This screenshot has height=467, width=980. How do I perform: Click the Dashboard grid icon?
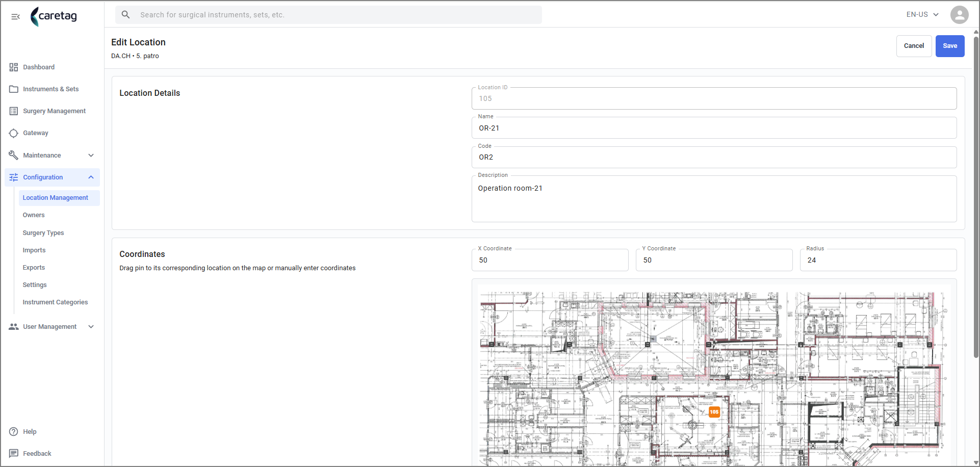pyautogui.click(x=14, y=67)
